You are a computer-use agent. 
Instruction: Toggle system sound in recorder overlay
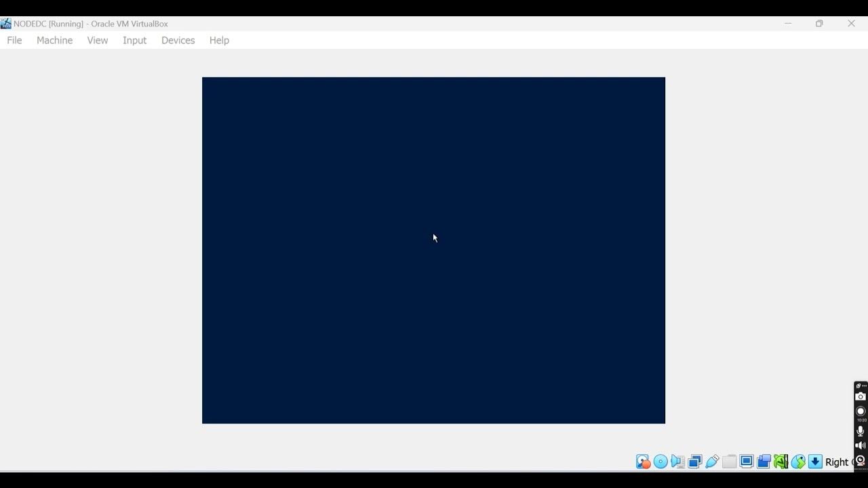tap(861, 445)
